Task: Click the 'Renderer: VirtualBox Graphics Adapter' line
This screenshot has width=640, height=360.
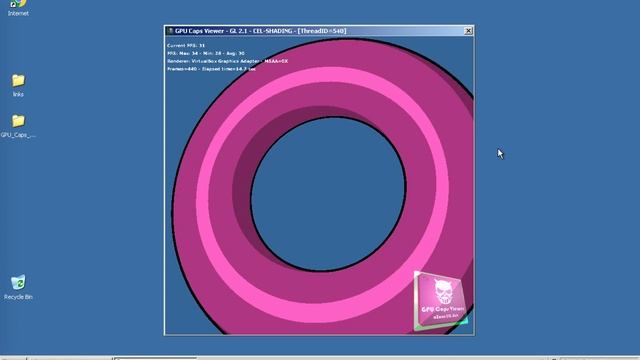Action: coord(227,61)
